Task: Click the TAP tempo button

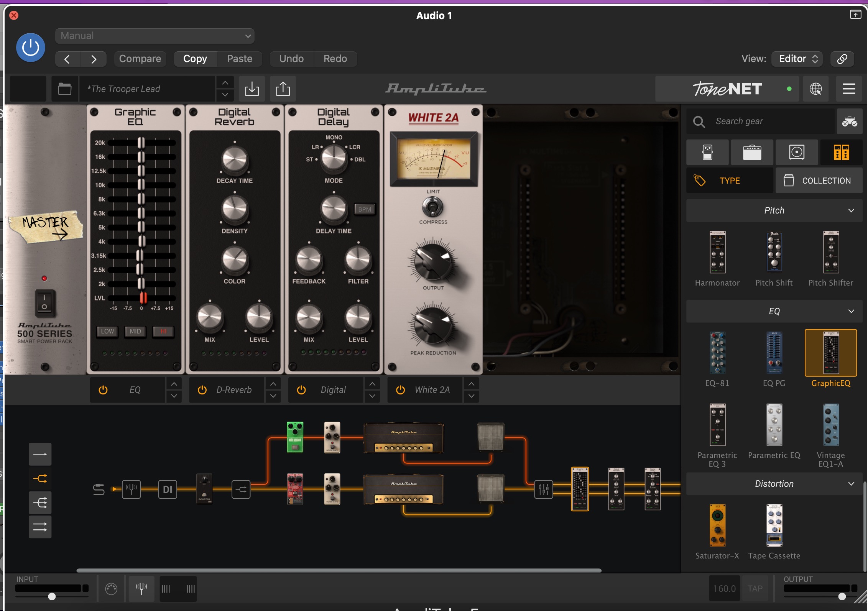Action: pyautogui.click(x=755, y=588)
